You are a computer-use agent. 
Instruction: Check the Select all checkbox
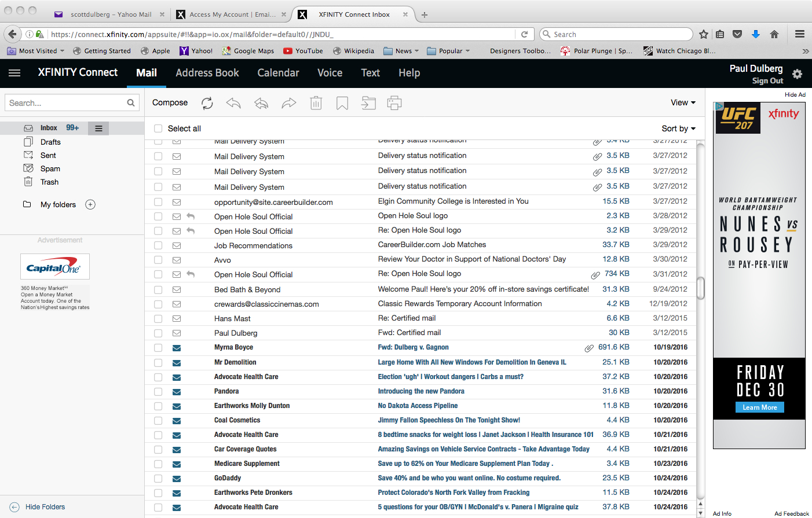point(158,128)
